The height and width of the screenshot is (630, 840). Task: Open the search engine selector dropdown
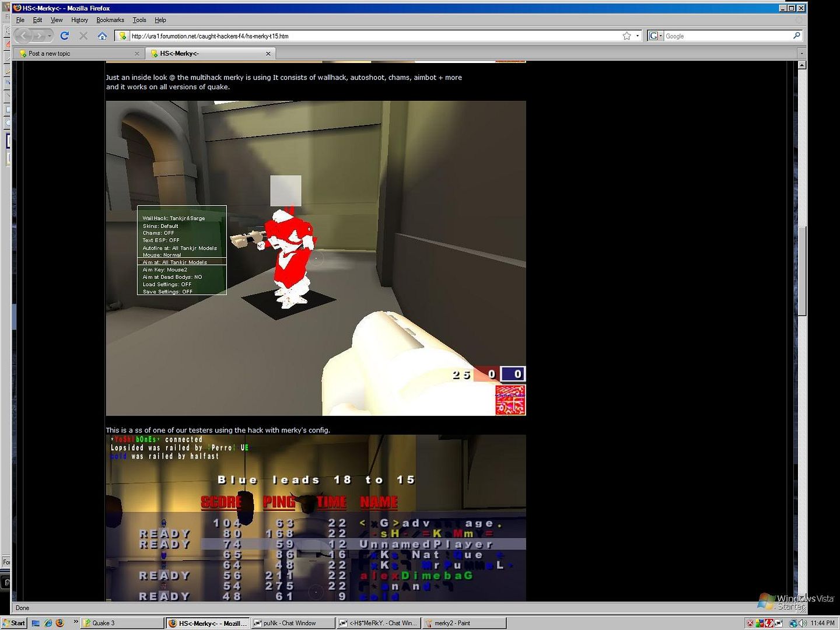pos(656,36)
